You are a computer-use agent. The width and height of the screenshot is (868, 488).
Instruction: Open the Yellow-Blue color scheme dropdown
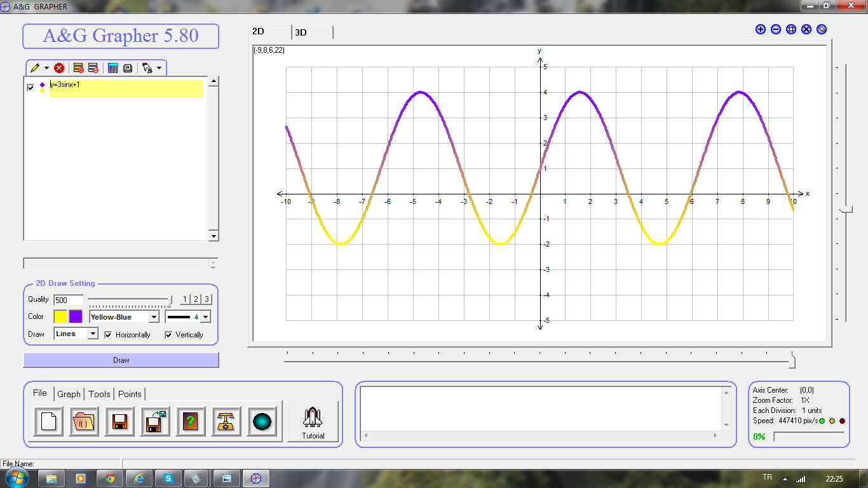[x=154, y=316]
